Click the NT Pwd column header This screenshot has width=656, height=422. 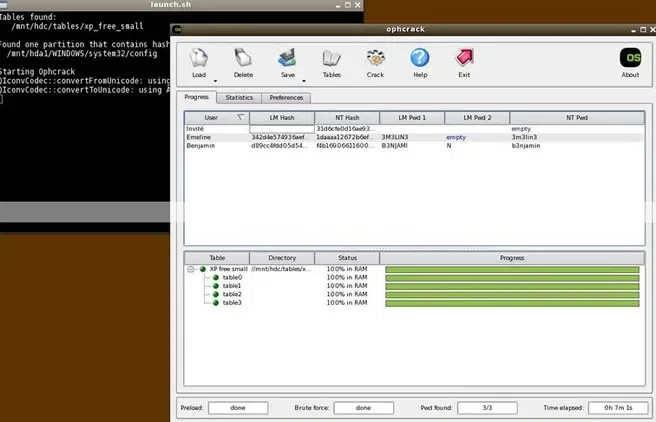(577, 118)
